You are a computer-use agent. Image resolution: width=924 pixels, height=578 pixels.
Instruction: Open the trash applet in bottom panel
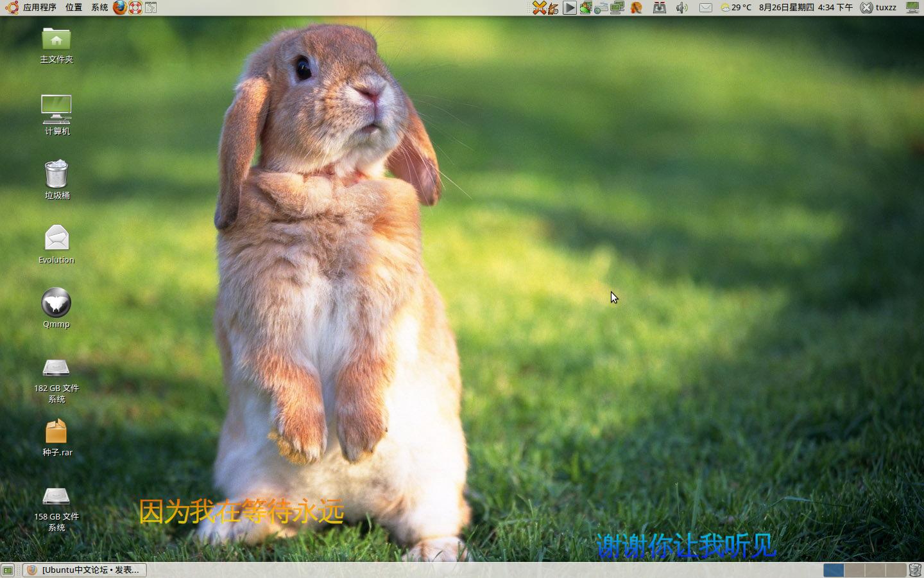point(915,570)
